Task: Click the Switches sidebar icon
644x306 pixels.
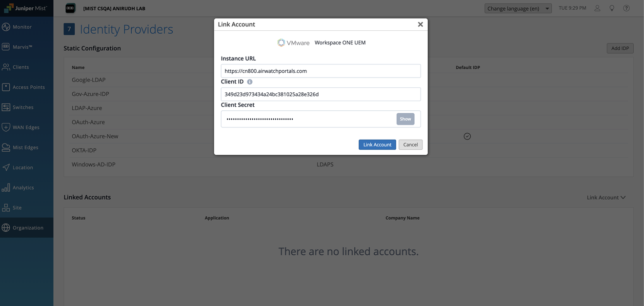Action: (x=6, y=107)
